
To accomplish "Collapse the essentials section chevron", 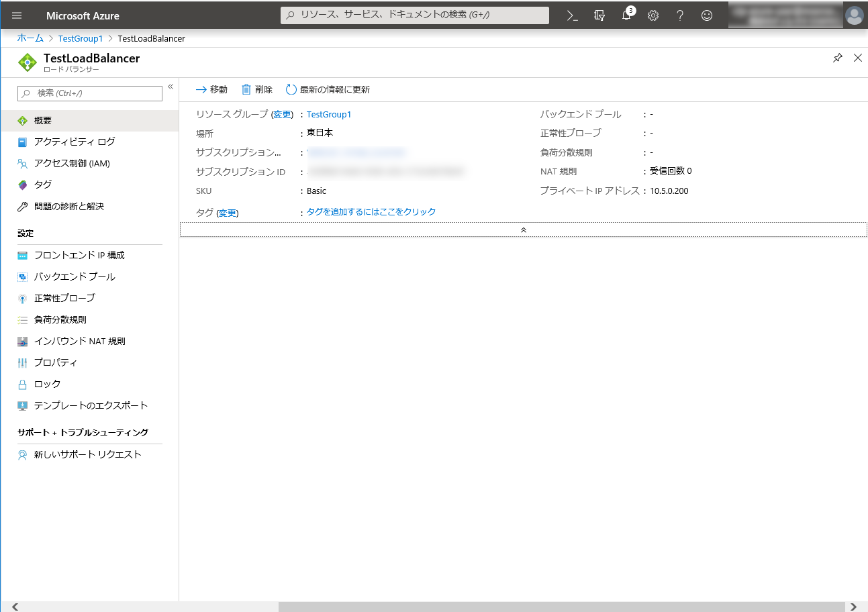I will click(x=523, y=229).
